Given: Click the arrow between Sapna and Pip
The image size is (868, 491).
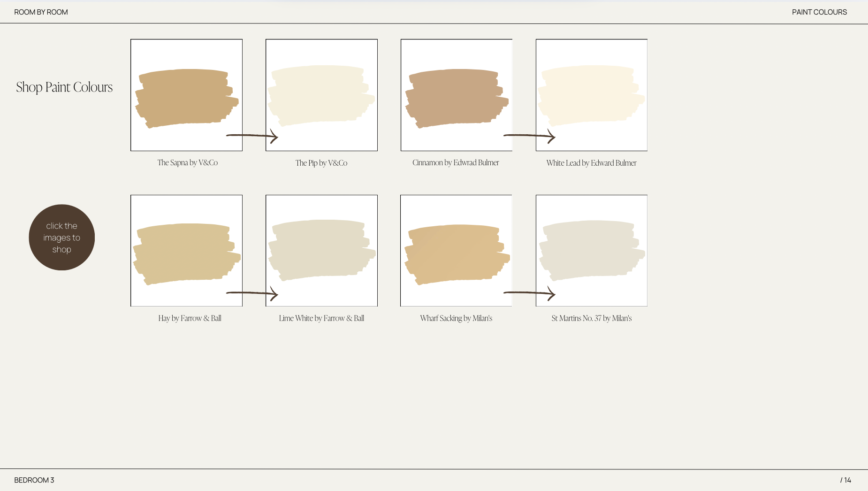Looking at the screenshot, I should pyautogui.click(x=252, y=136).
